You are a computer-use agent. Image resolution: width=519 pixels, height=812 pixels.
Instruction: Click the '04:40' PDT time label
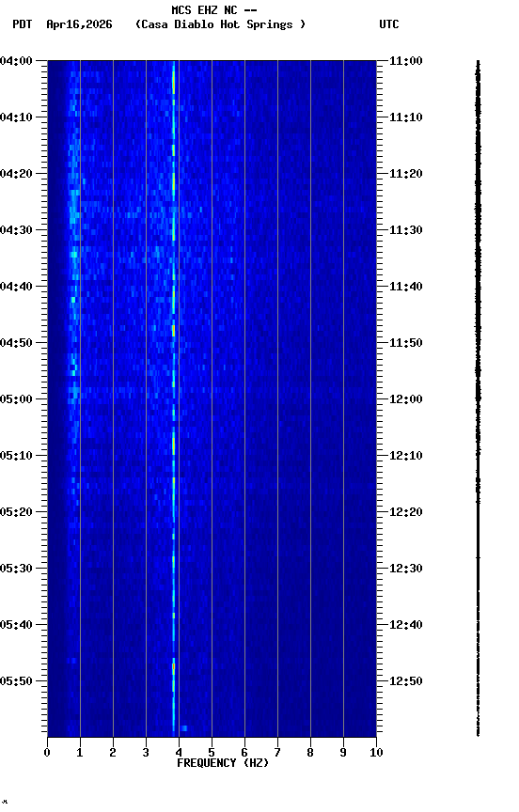[x=16, y=287]
